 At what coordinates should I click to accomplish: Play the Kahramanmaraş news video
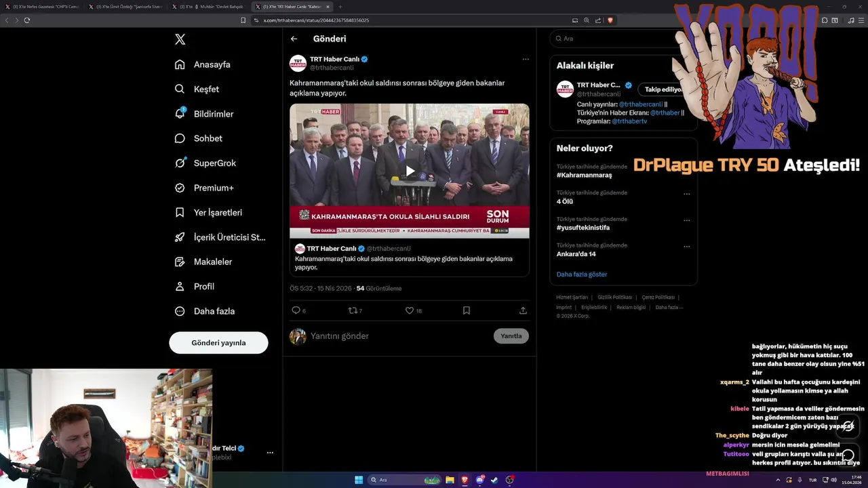[x=410, y=171]
